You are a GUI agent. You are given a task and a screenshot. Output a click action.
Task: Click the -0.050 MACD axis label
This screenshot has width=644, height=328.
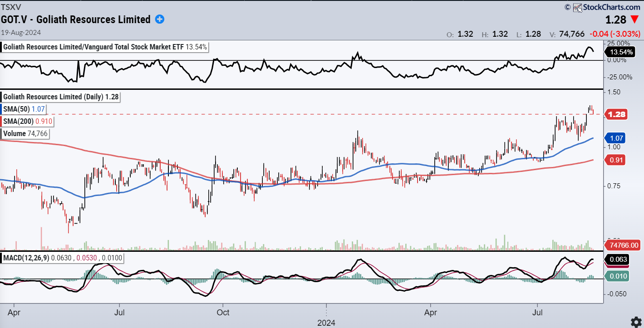pyautogui.click(x=617, y=294)
